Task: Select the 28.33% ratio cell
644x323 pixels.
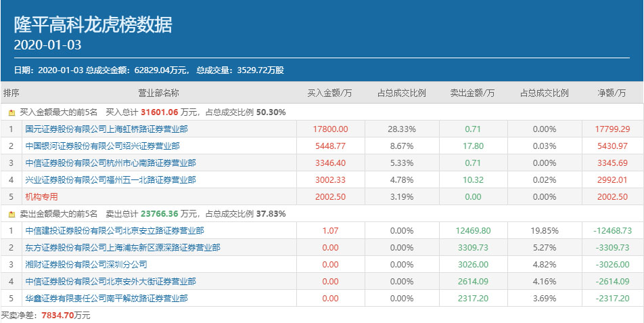Action: click(x=402, y=129)
